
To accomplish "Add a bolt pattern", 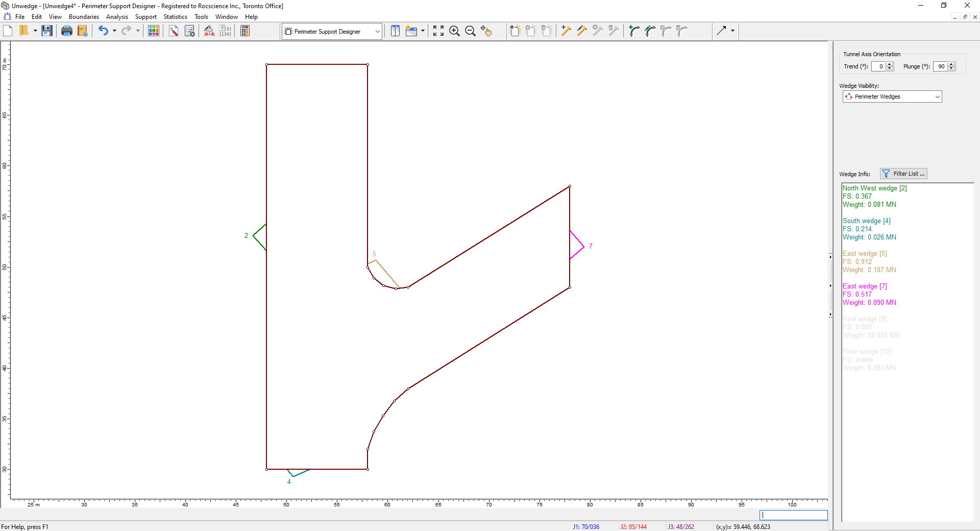I will [515, 31].
